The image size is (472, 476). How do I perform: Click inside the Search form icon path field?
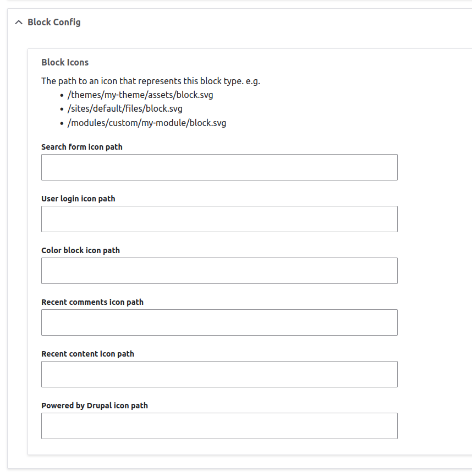click(x=219, y=167)
